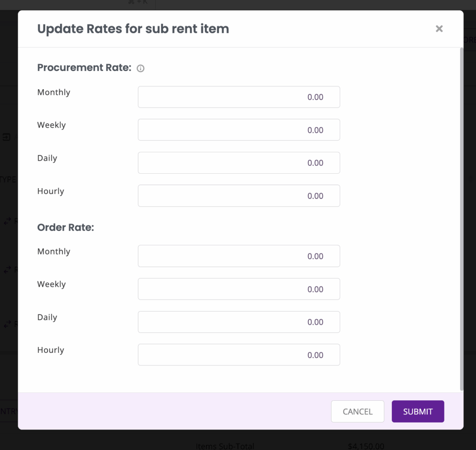Image resolution: width=476 pixels, height=450 pixels.
Task: Click into the Procurement Rate Daily field
Action: (238, 163)
